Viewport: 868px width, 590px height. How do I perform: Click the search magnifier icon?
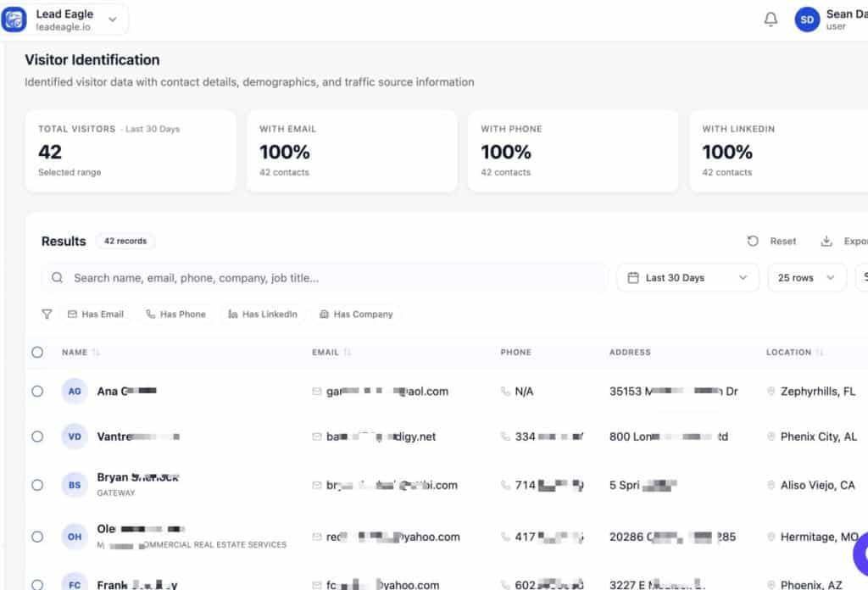pyautogui.click(x=57, y=277)
